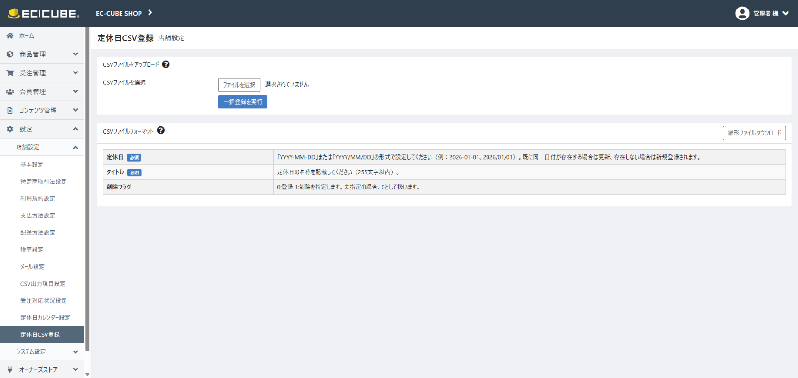Click the delete flag description cell

(x=529, y=187)
